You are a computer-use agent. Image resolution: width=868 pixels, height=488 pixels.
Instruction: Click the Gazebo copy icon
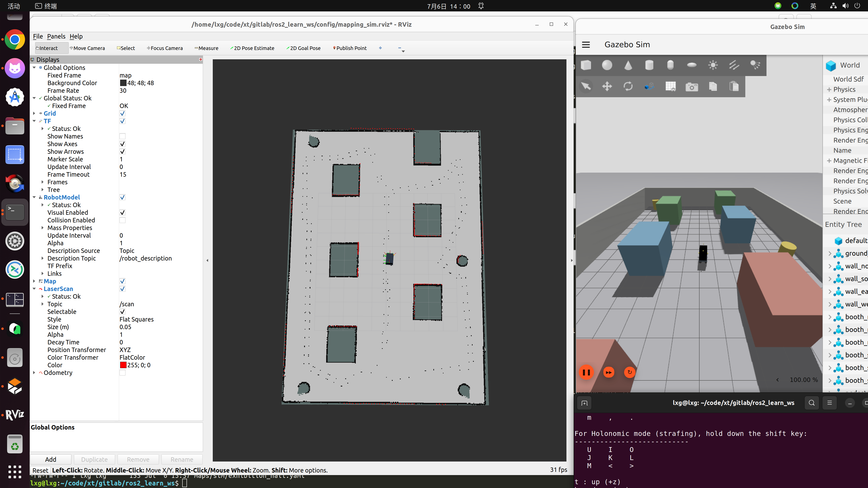(x=713, y=87)
